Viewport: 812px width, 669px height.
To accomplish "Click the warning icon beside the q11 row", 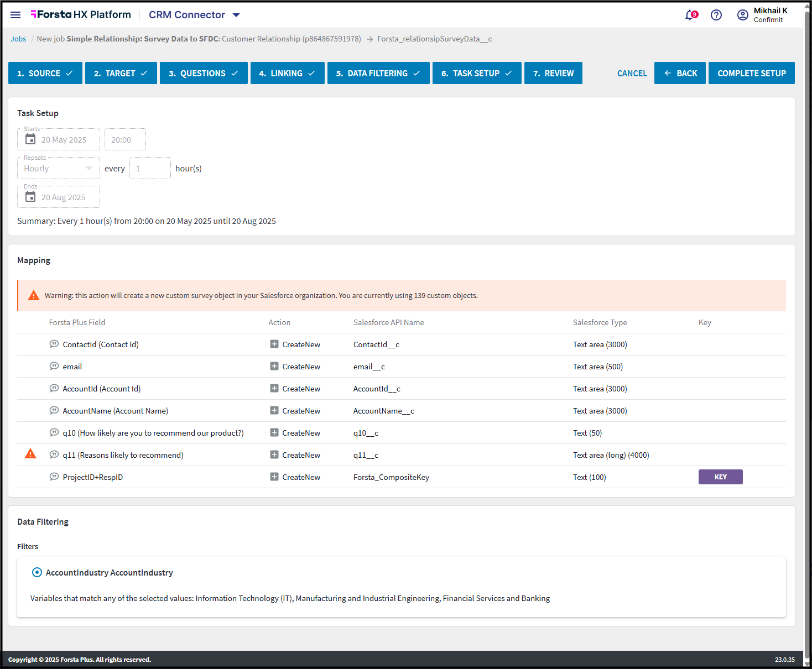I will [x=30, y=454].
